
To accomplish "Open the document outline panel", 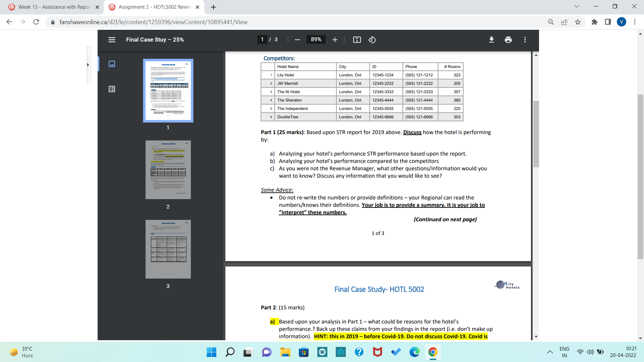I will [112, 89].
